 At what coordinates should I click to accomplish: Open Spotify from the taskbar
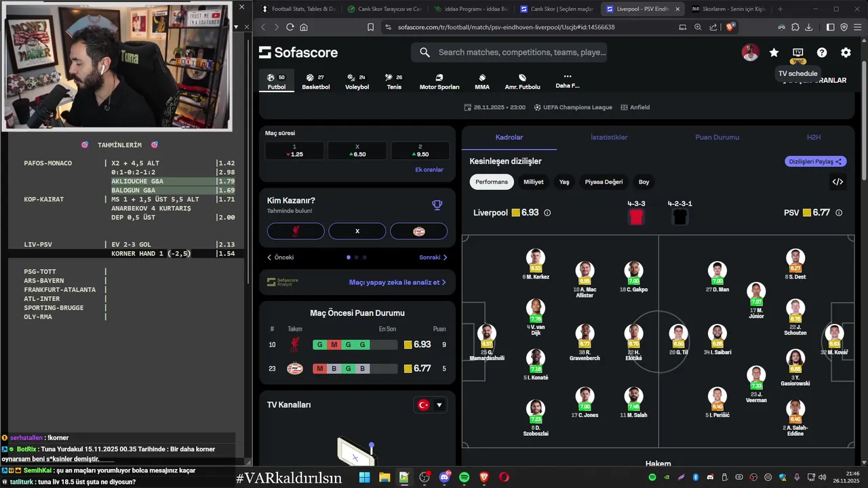point(465,477)
